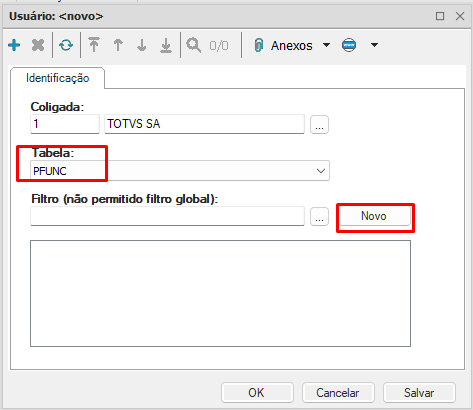Viewport: 473px width, 410px height.
Task: Click the Cancelar button
Action: (338, 393)
